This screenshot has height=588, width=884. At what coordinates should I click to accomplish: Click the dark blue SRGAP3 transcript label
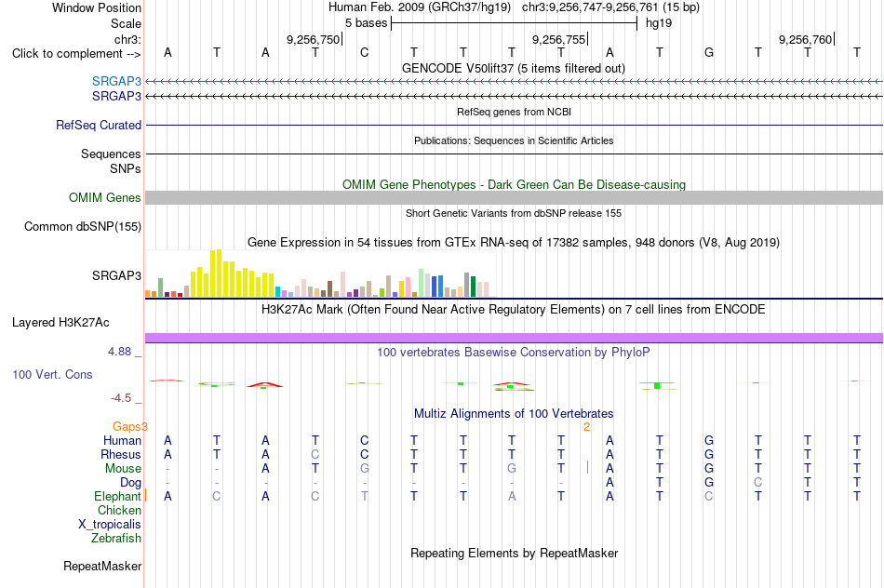(116, 97)
